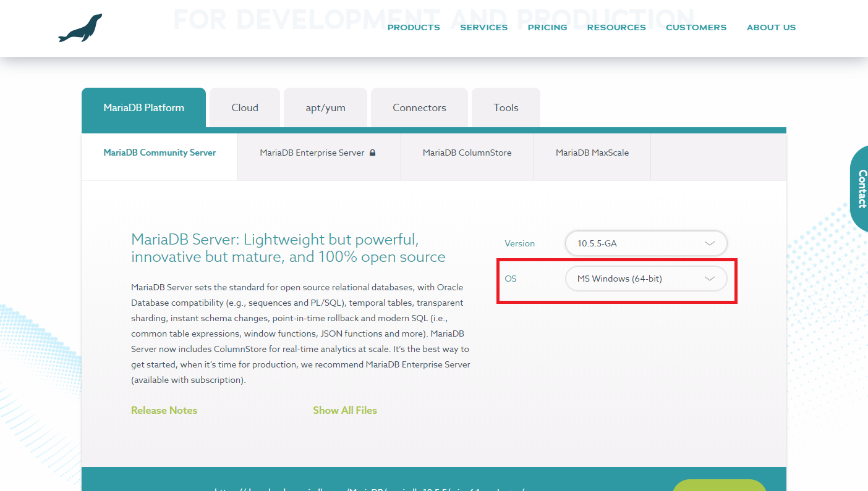Open the Tools tab
868x491 pixels.
(506, 107)
